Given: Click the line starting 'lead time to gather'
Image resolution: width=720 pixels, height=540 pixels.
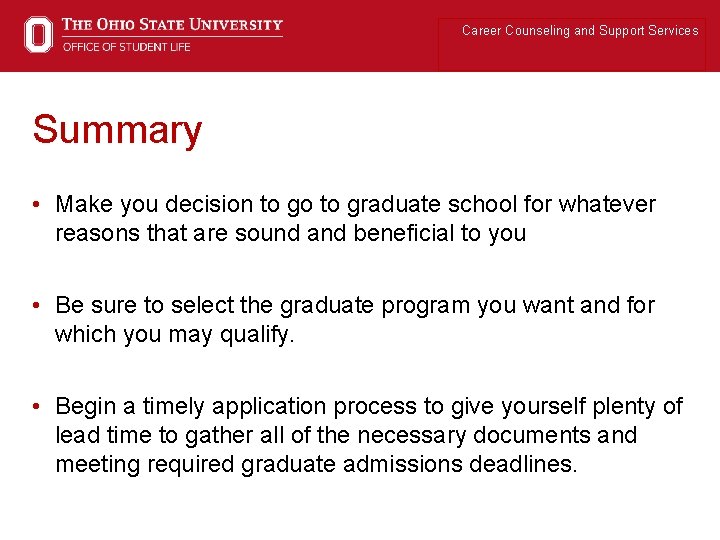Looking at the screenshot, I should 346,436.
